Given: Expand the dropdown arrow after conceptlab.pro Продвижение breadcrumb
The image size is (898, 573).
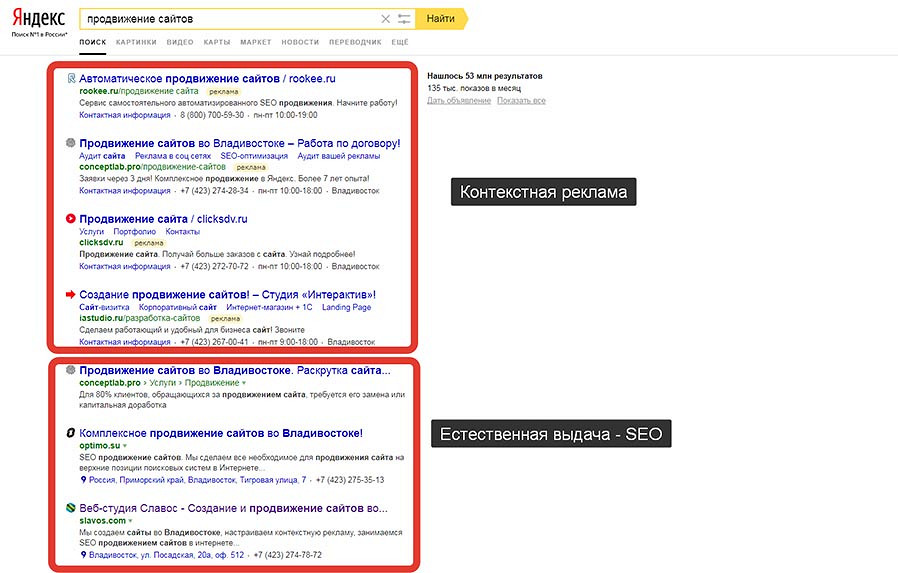Looking at the screenshot, I should (x=244, y=383).
